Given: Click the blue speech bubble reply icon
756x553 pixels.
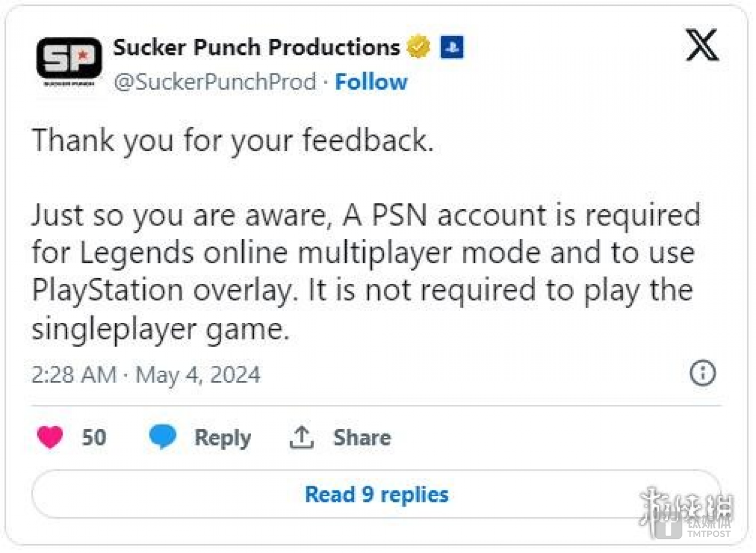Looking at the screenshot, I should click(162, 436).
